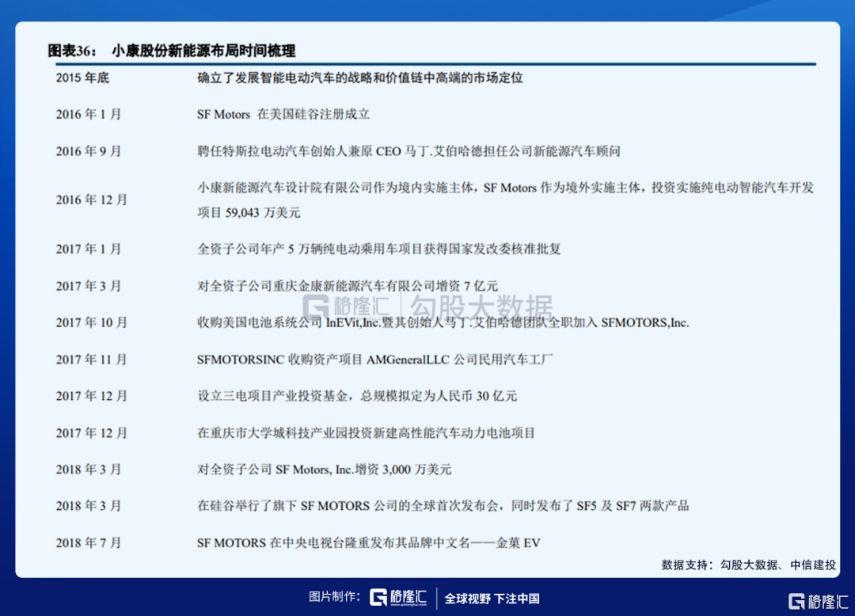Click the text 在硅谷举行了旗下 SF MOTORS line
This screenshot has width=855, height=616.
[443, 506]
